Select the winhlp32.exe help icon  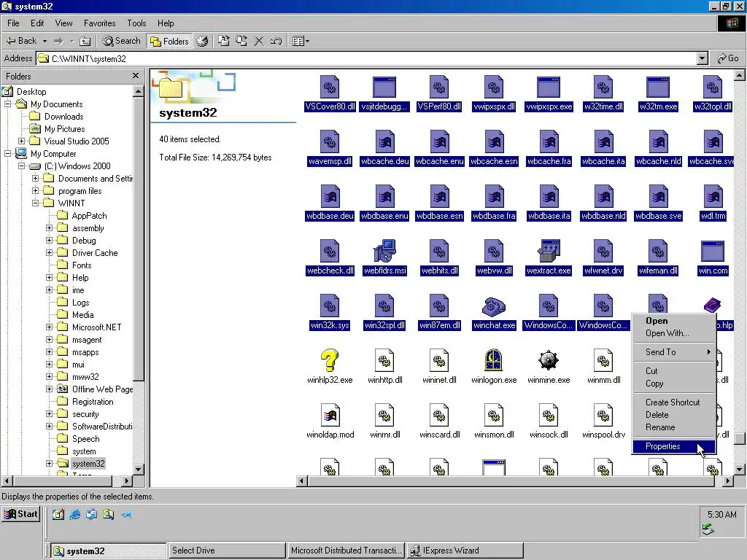click(329, 360)
